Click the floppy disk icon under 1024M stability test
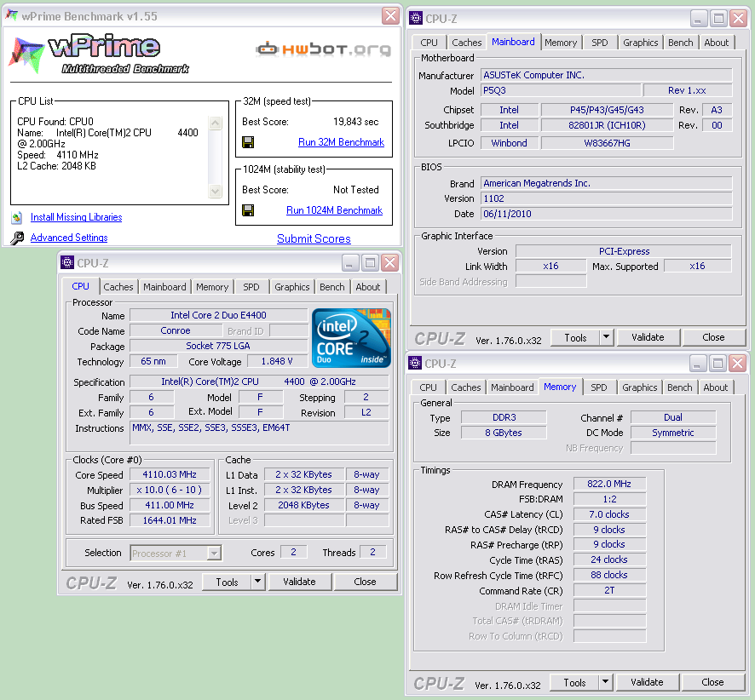 pyautogui.click(x=248, y=210)
